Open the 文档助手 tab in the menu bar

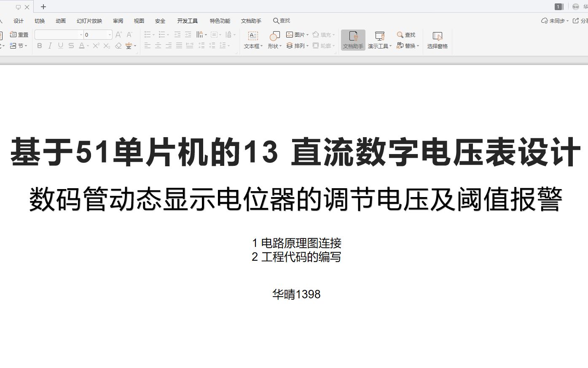pos(251,21)
